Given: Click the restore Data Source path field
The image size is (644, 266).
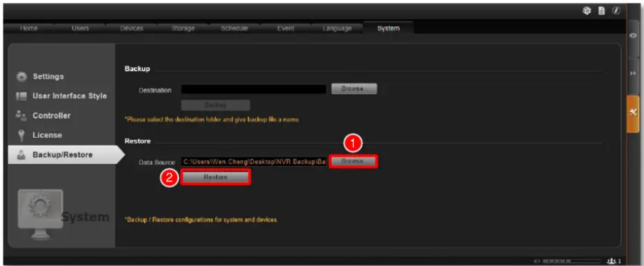Looking at the screenshot, I should pos(254,161).
